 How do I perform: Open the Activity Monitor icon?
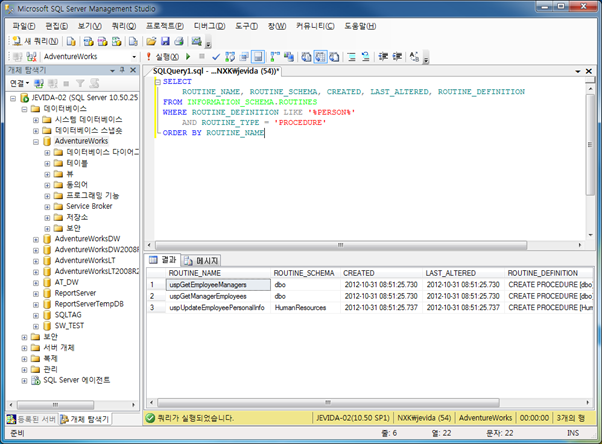pos(197,41)
